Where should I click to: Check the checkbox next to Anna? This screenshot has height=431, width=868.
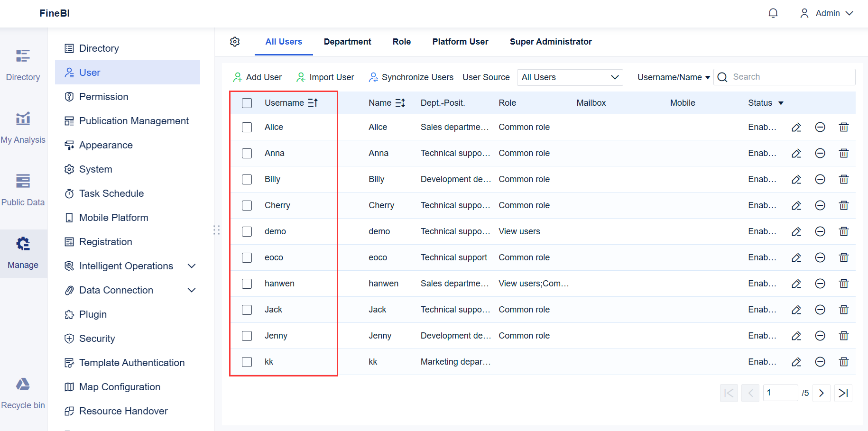247,153
